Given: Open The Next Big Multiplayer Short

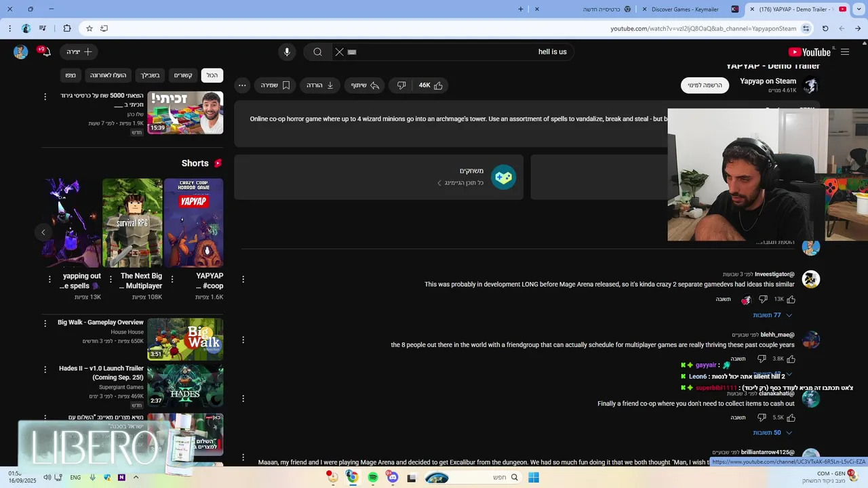Looking at the screenshot, I should (132, 223).
